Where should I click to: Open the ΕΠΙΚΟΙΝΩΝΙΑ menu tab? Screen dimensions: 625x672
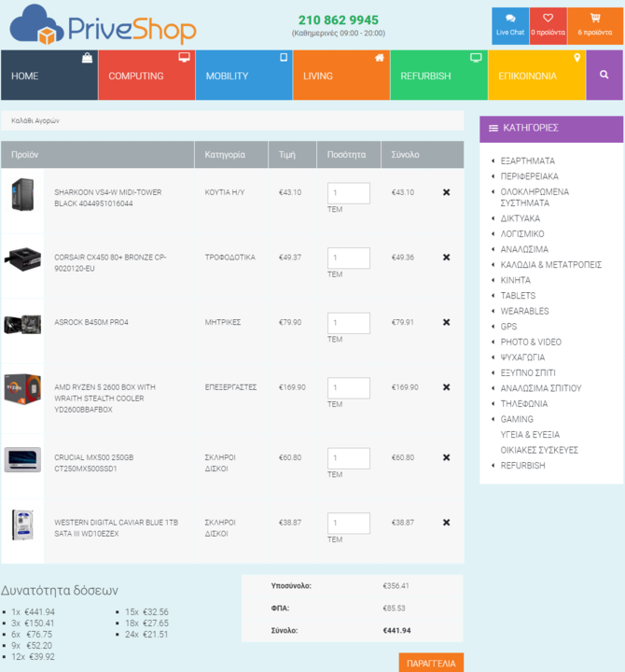click(x=536, y=75)
